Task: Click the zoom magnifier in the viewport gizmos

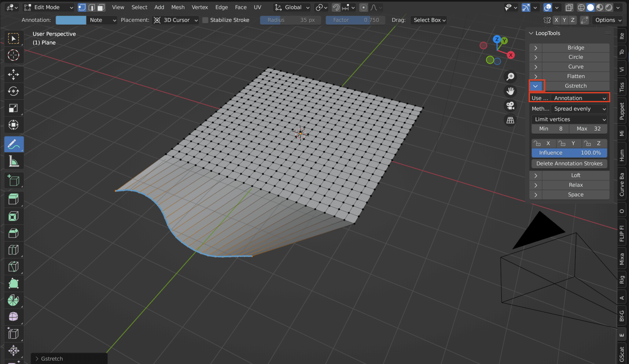Action: pos(510,76)
